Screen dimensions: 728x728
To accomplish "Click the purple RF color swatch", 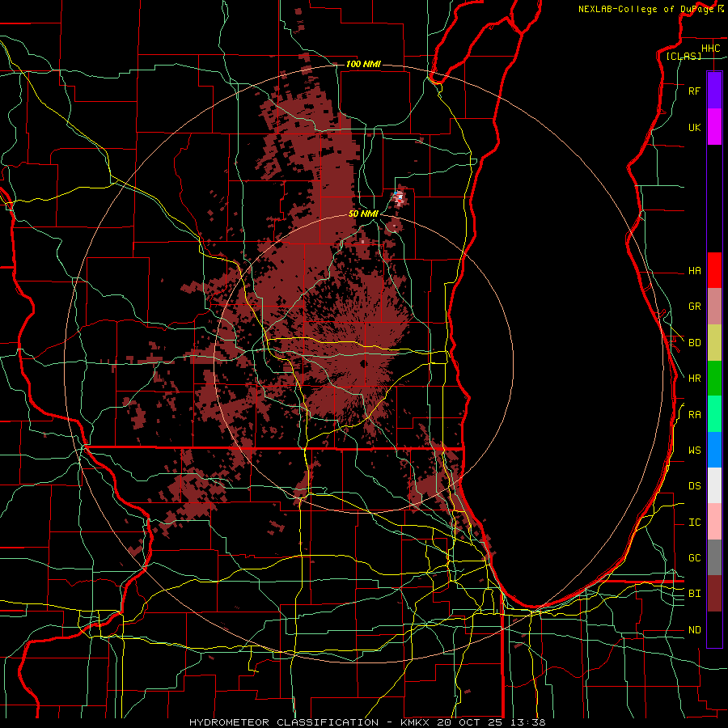I will point(714,91).
